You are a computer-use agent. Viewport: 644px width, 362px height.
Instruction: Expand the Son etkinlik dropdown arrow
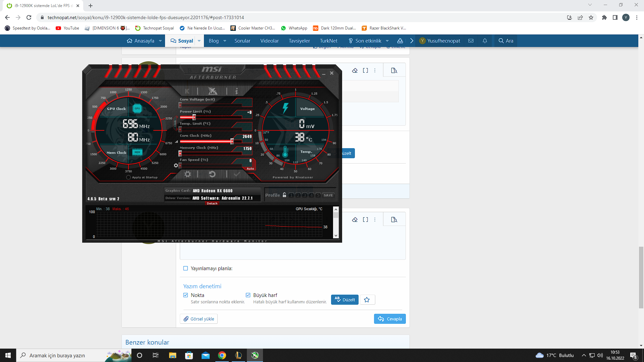click(x=387, y=41)
